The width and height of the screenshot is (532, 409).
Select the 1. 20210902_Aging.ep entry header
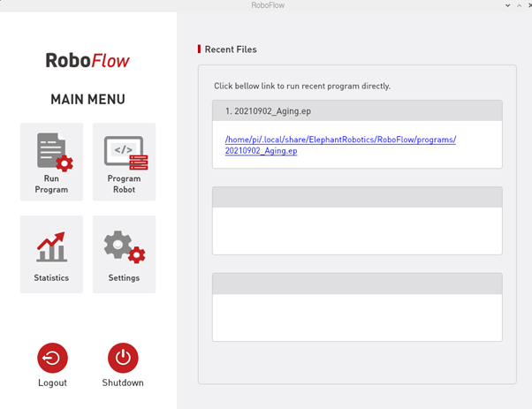(357, 110)
